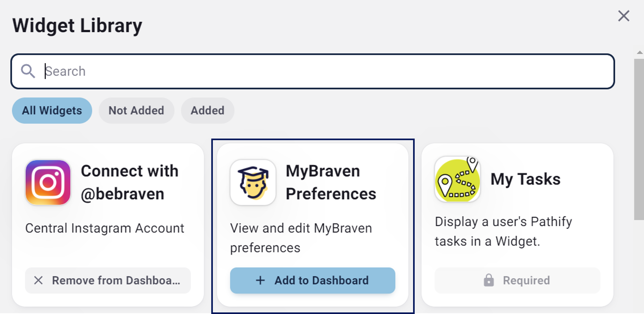Filter to Added widgets
This screenshot has width=644, height=314.
click(207, 110)
